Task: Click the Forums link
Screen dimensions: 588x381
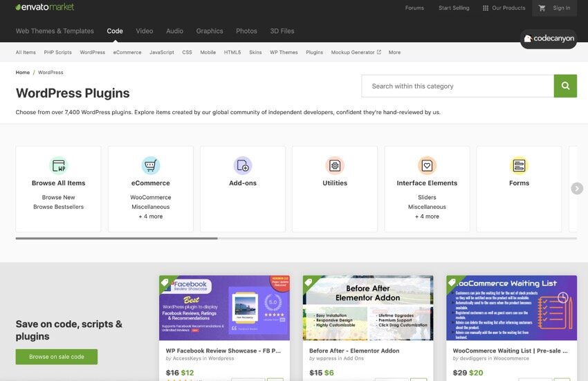Action: pyautogui.click(x=414, y=8)
